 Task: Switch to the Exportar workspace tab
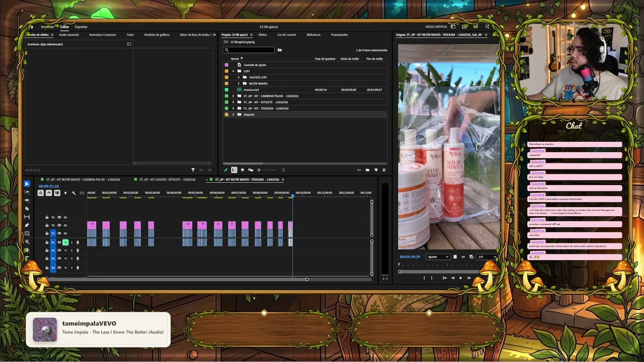pyautogui.click(x=81, y=27)
